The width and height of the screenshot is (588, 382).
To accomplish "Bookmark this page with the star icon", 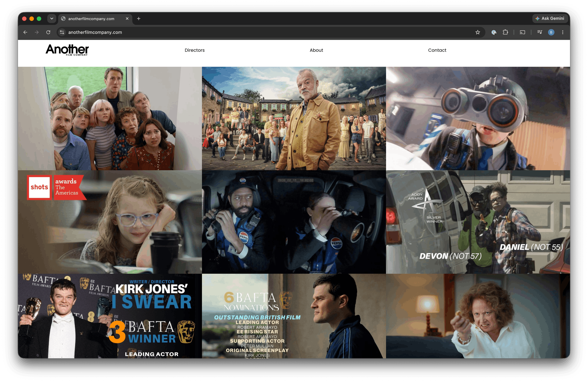I will click(x=477, y=32).
